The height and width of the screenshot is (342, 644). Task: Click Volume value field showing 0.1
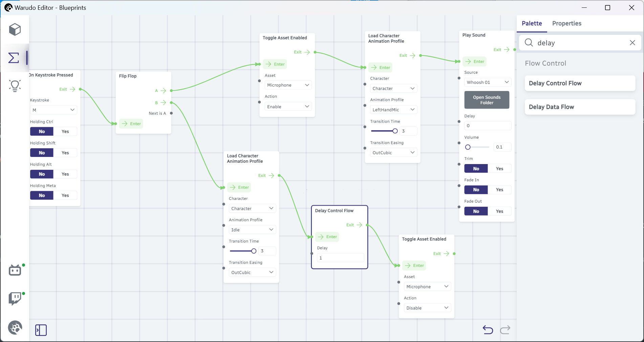coord(502,147)
